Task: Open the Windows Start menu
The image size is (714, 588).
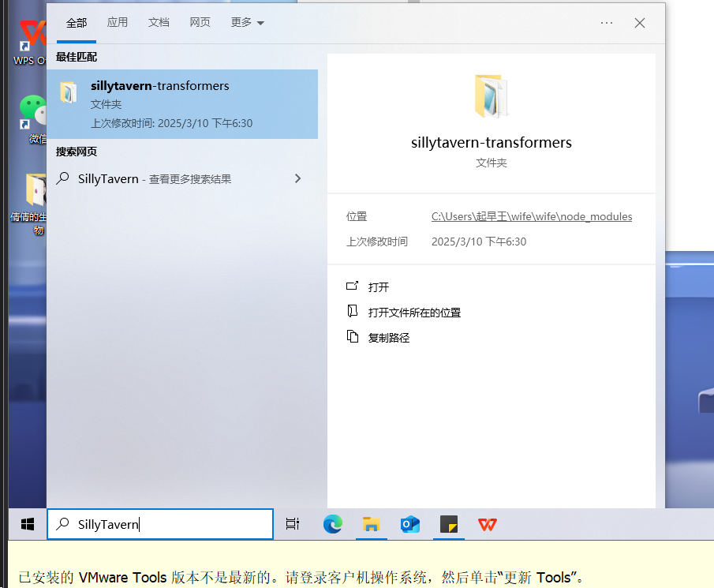Action: coord(28,524)
